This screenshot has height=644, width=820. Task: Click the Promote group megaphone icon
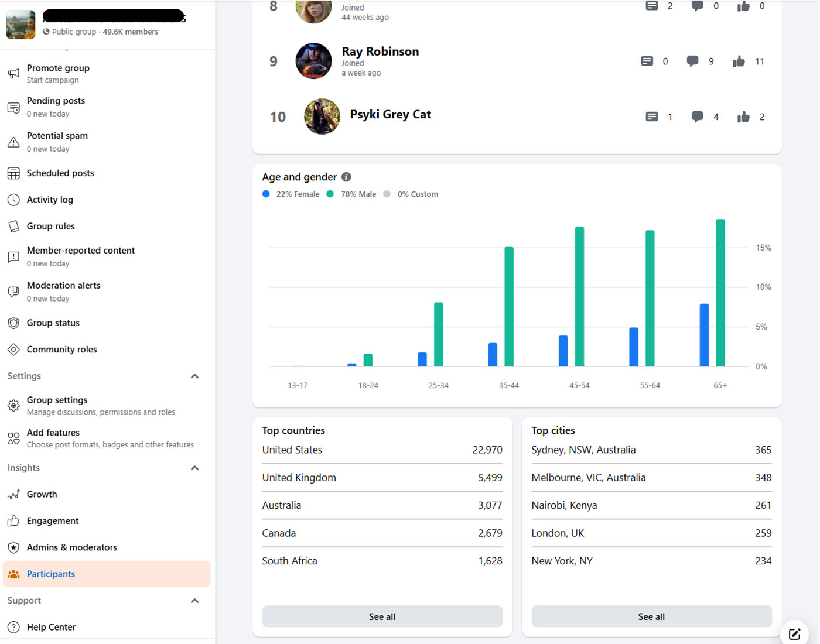(x=13, y=74)
